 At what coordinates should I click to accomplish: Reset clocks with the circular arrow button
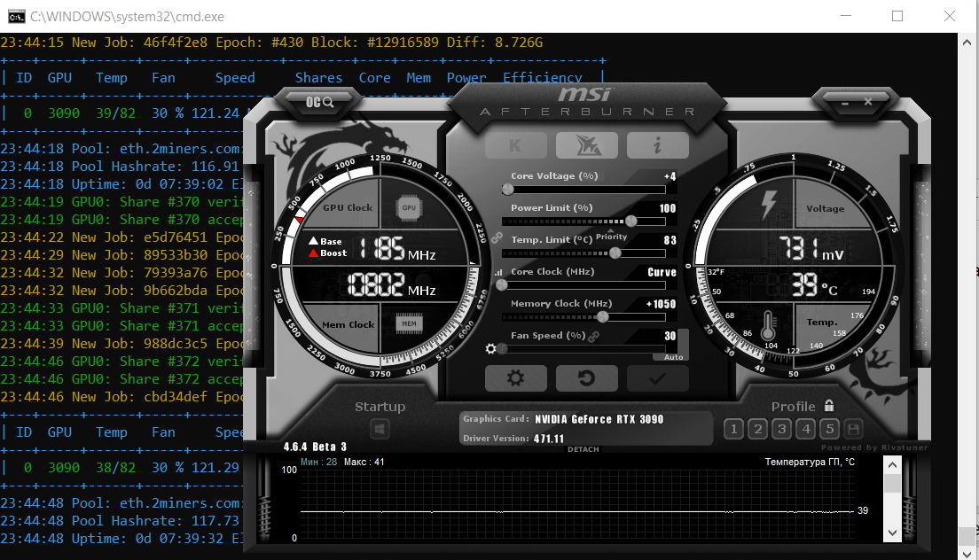click(587, 377)
